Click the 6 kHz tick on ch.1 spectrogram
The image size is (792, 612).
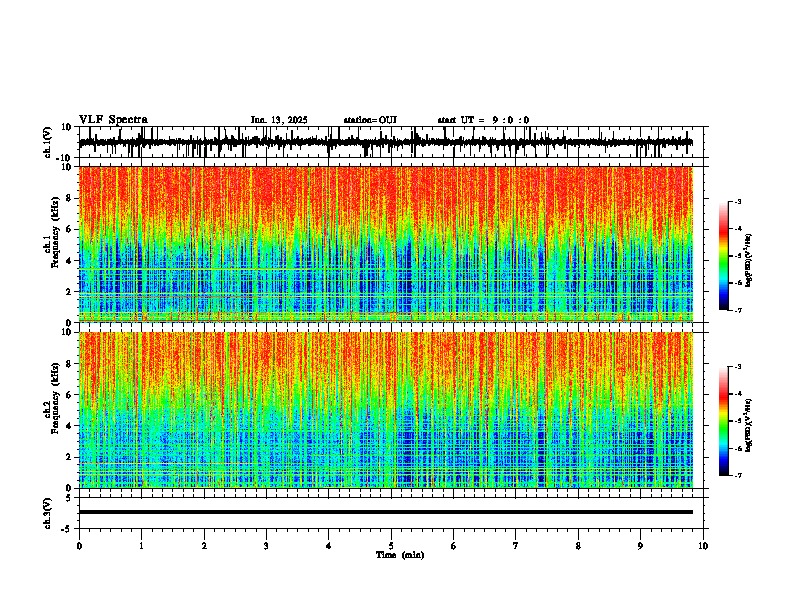pyautogui.click(x=70, y=230)
